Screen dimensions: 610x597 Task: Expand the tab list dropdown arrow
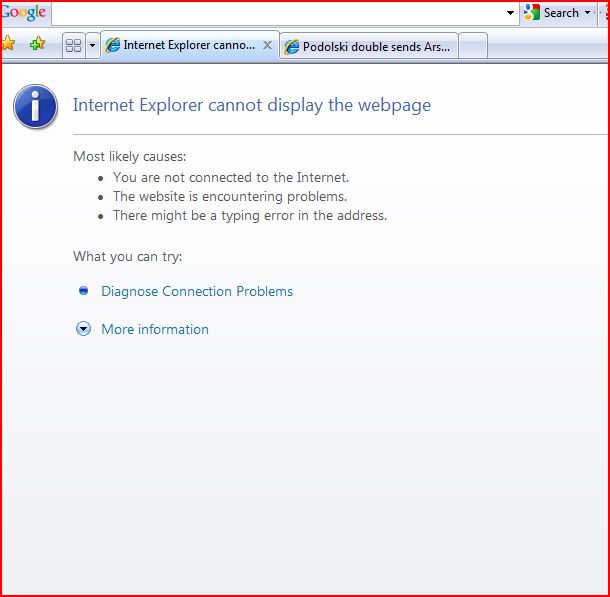click(x=93, y=46)
